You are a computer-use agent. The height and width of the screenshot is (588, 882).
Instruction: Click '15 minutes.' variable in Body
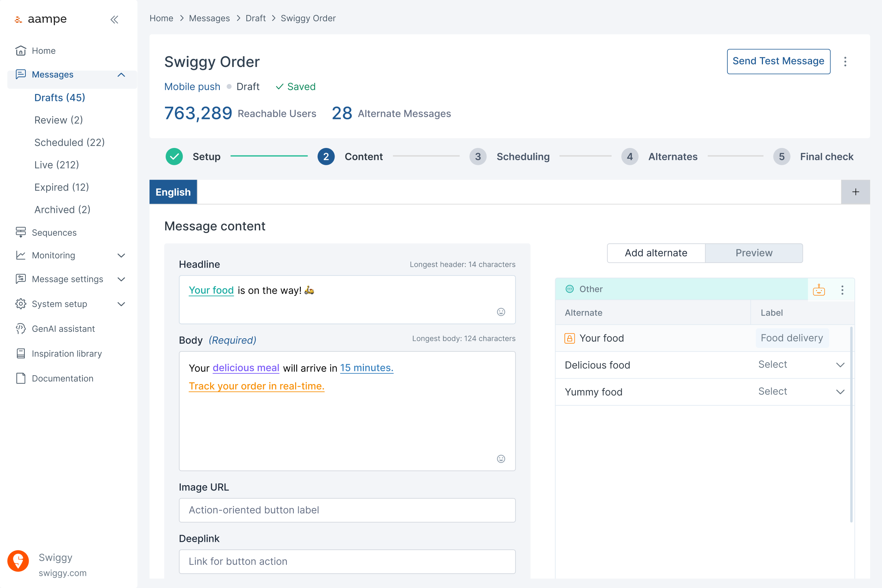[366, 368]
